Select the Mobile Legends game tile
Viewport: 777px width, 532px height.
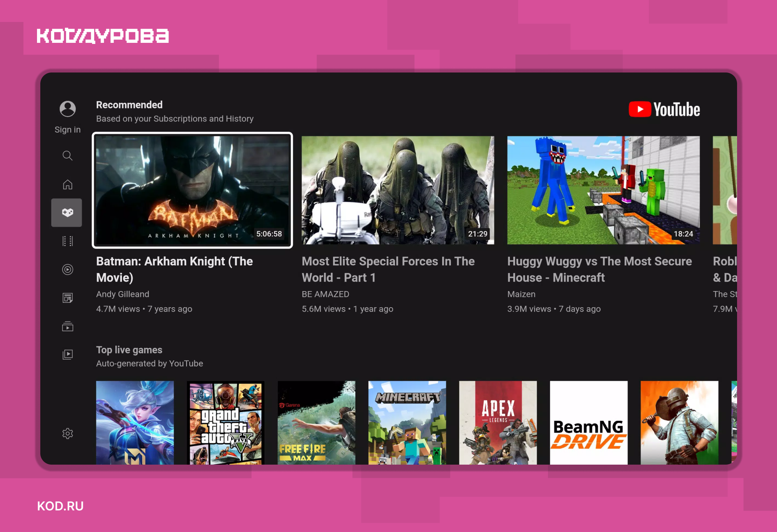pyautogui.click(x=135, y=423)
